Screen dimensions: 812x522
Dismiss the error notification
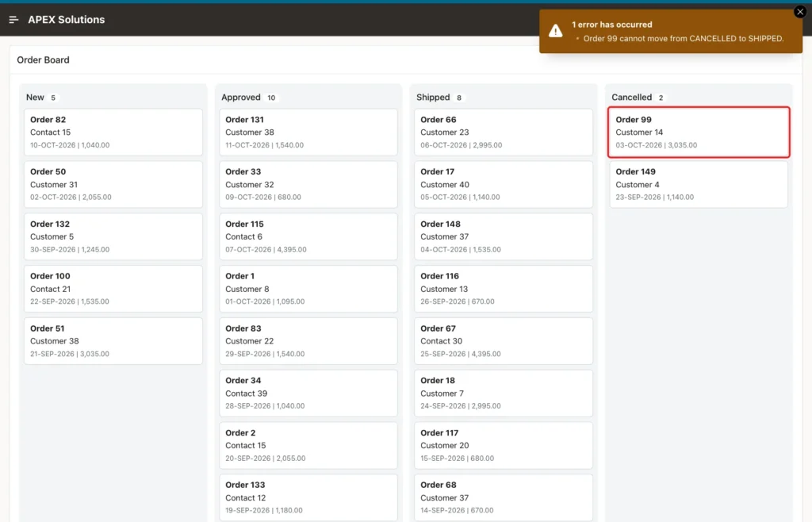pos(799,12)
